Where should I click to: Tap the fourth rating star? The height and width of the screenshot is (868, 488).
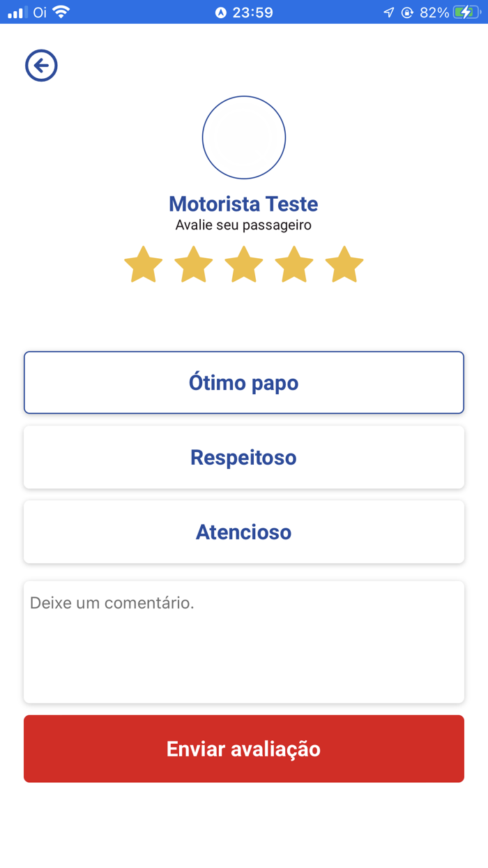[293, 264]
